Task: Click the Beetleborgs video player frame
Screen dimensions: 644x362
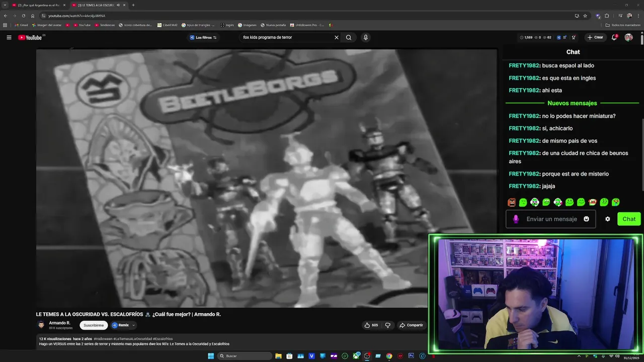Action: click(x=267, y=178)
